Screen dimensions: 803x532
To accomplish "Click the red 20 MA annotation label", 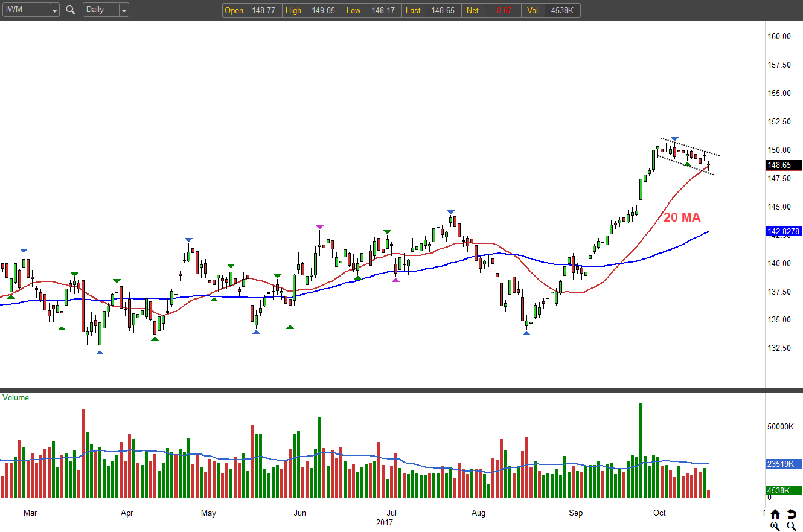I will click(682, 218).
